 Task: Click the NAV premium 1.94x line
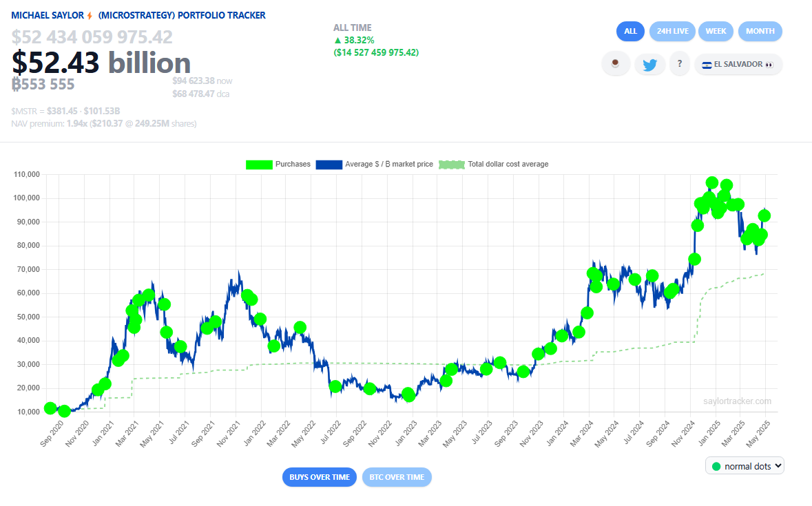pos(104,124)
